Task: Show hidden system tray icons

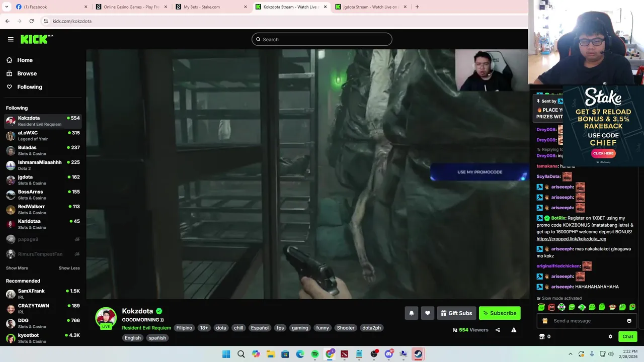Action: 570,354
